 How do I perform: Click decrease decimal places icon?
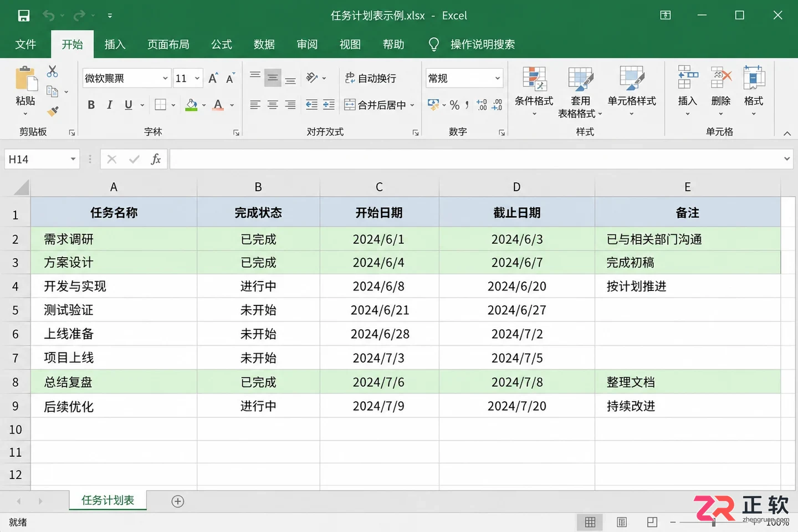[x=497, y=105]
